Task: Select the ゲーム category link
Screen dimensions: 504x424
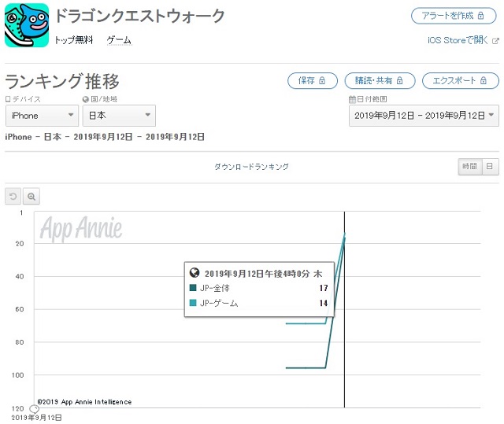Action: (119, 40)
